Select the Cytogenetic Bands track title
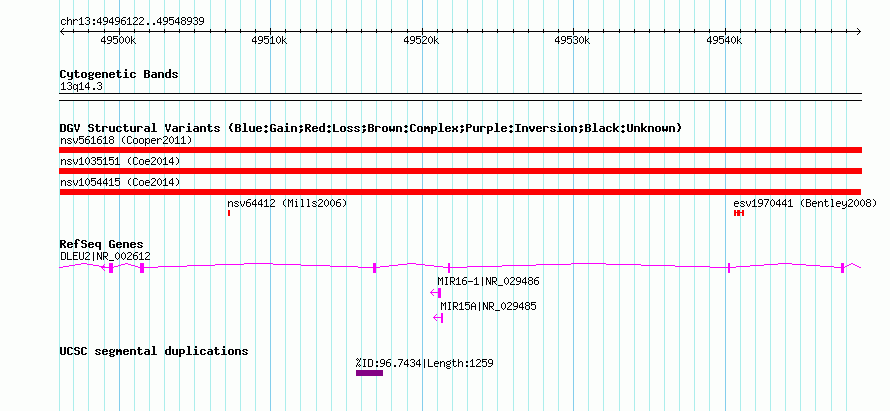Image resolution: width=890 pixels, height=411 pixels. [x=119, y=74]
